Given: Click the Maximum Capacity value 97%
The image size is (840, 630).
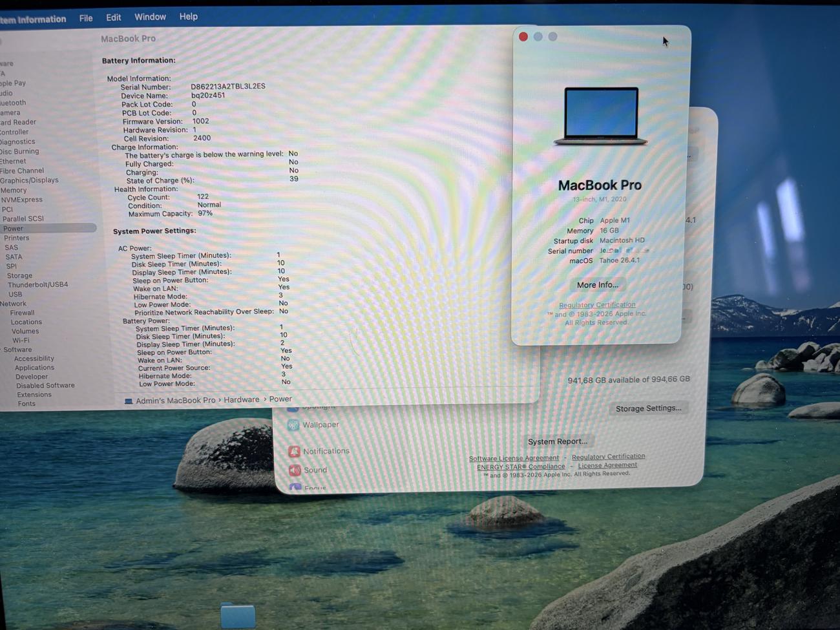Looking at the screenshot, I should [205, 213].
